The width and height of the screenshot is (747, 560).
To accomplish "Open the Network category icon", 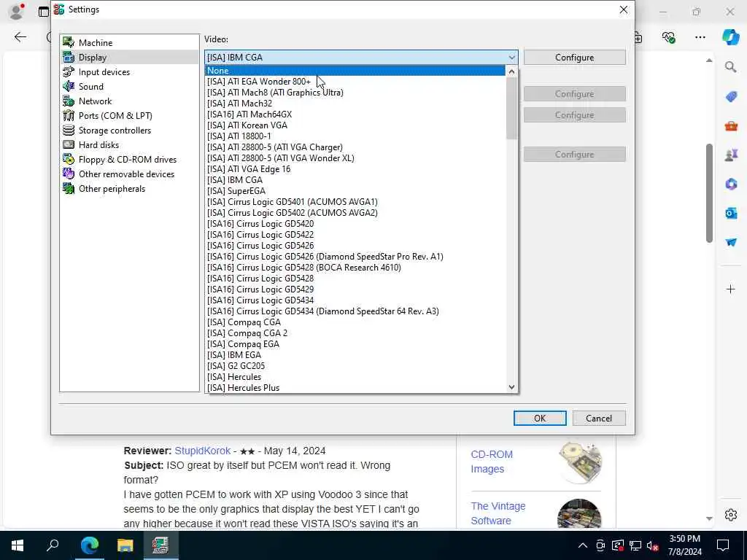I will [x=69, y=101].
